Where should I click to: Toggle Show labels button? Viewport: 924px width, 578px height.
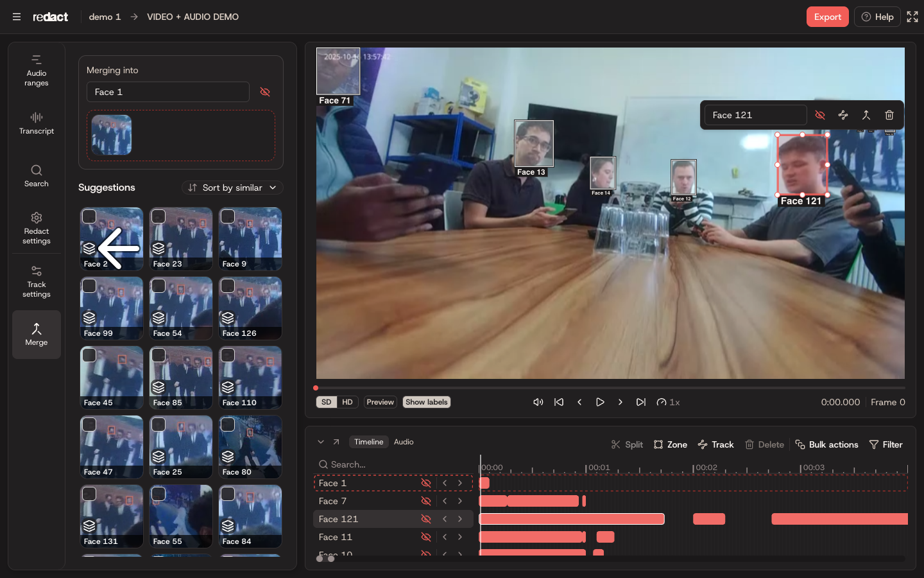[x=427, y=402]
